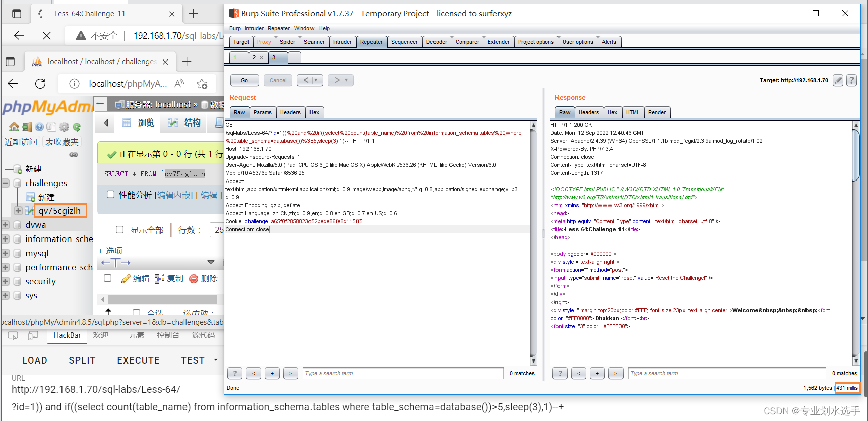Image resolution: width=868 pixels, height=421 pixels.
Task: Select Repeater sub-tab 1
Action: [235, 57]
